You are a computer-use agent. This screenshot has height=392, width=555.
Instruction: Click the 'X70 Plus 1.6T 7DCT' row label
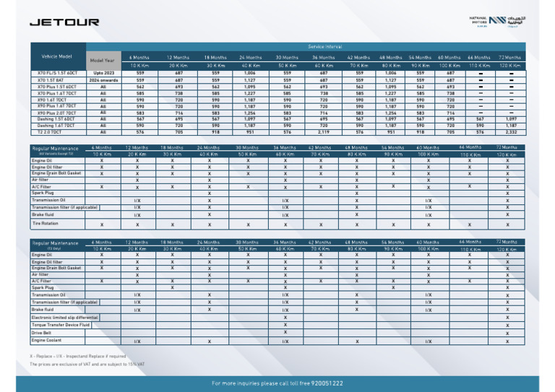coord(56,93)
